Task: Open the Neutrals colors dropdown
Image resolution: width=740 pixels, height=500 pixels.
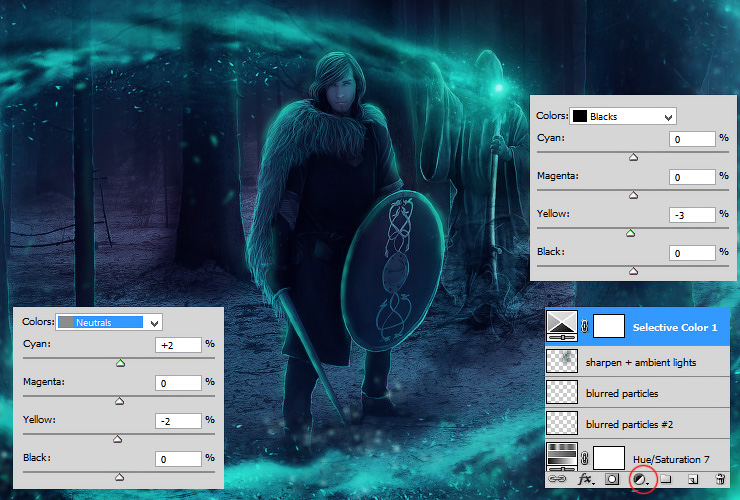Action: pyautogui.click(x=109, y=322)
